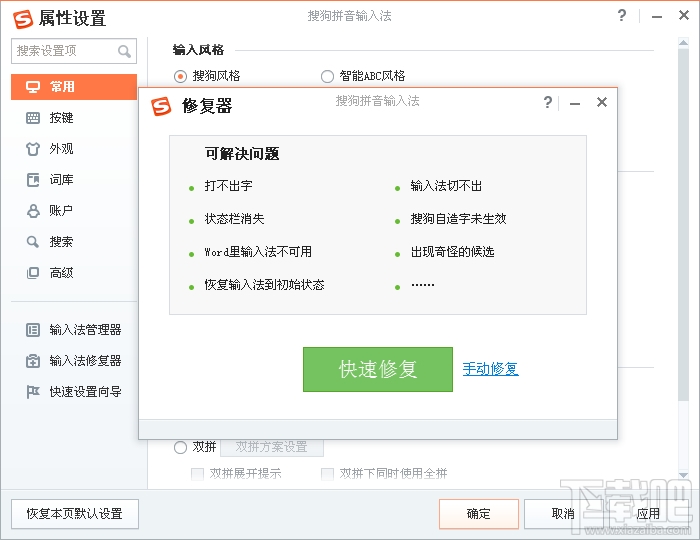Click the flag icon beside 快速设置向导
Screen dimensions: 700x540
coord(33,392)
